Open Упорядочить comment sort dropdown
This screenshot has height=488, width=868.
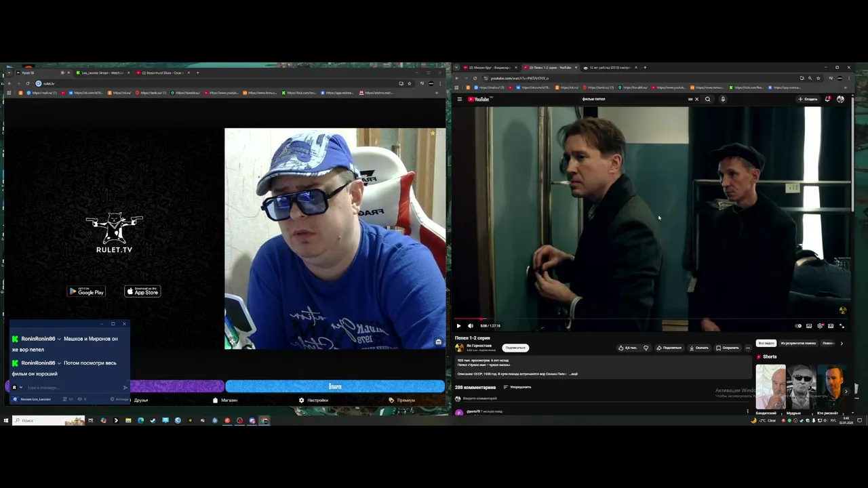coord(517,387)
